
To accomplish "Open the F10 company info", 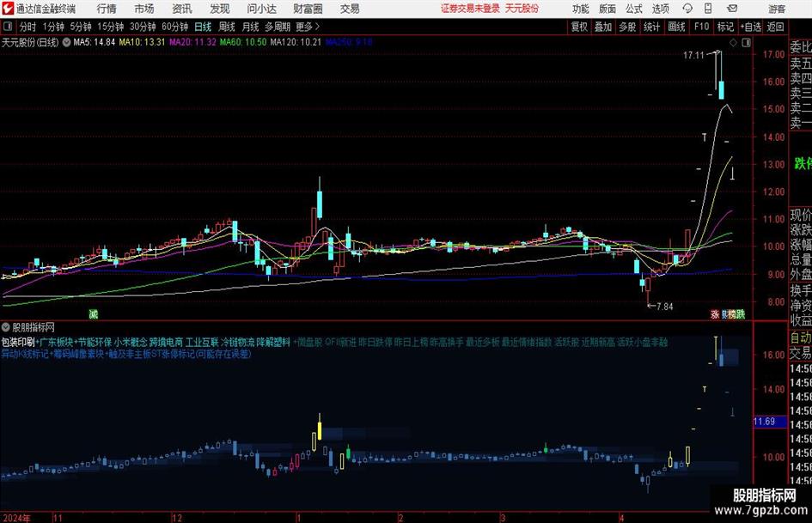I will click(x=701, y=27).
